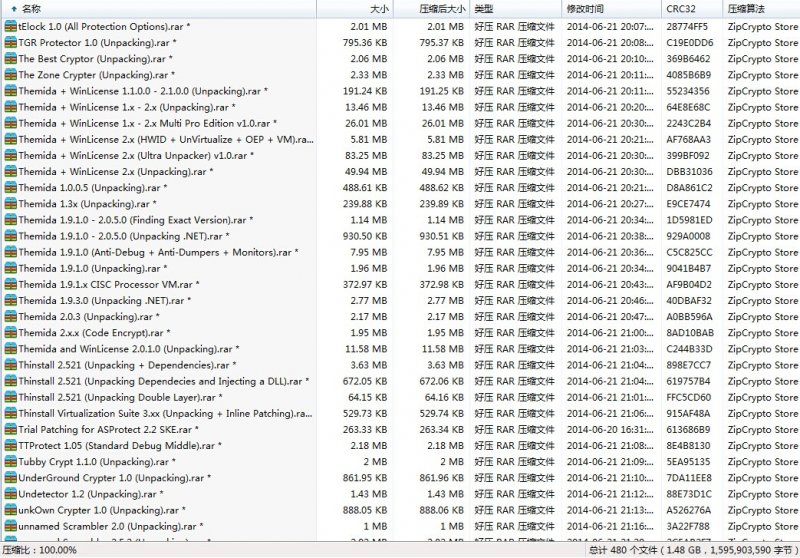The height and width of the screenshot is (558, 800).
Task: Select Themida + WinLicense 2.x (Unpacking).rar name
Action: [x=116, y=172]
